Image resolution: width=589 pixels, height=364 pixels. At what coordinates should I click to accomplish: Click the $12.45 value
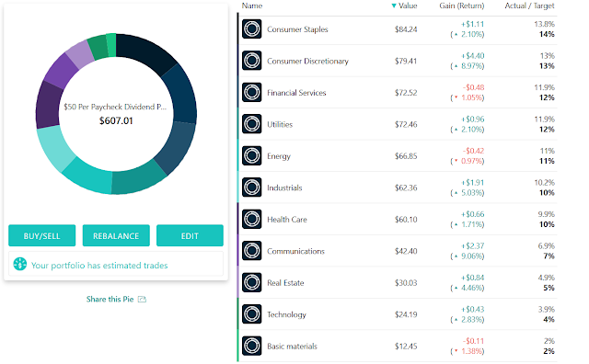click(x=406, y=347)
